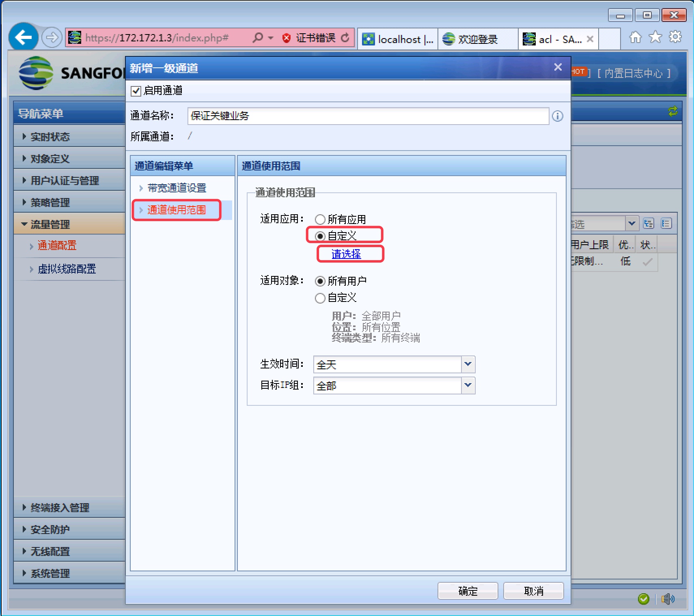
Task: Expand 用户认证与管理 menu
Action: click(69, 181)
